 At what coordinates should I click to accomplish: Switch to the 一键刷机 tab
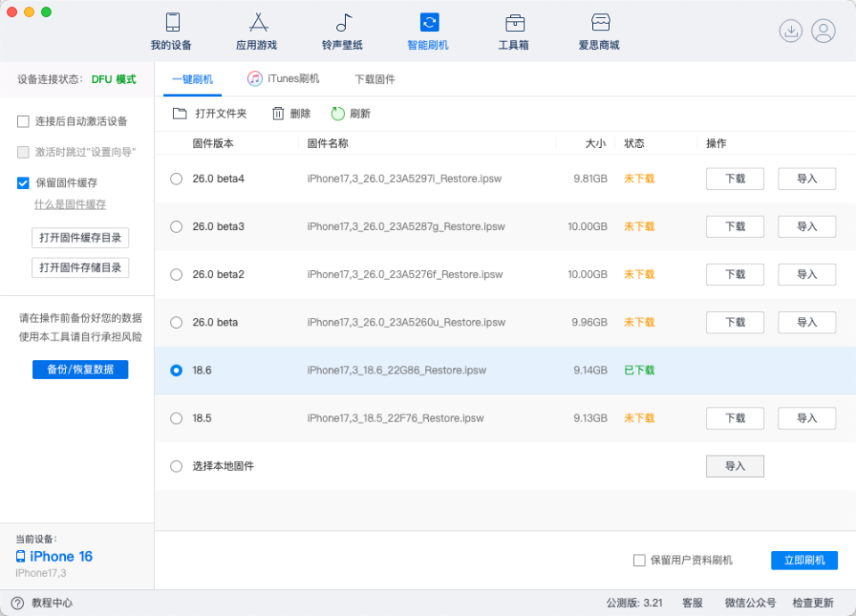(x=193, y=79)
